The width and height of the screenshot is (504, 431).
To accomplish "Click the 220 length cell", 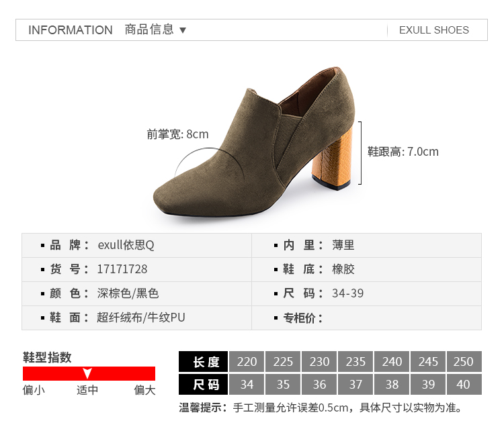I will 247,362.
